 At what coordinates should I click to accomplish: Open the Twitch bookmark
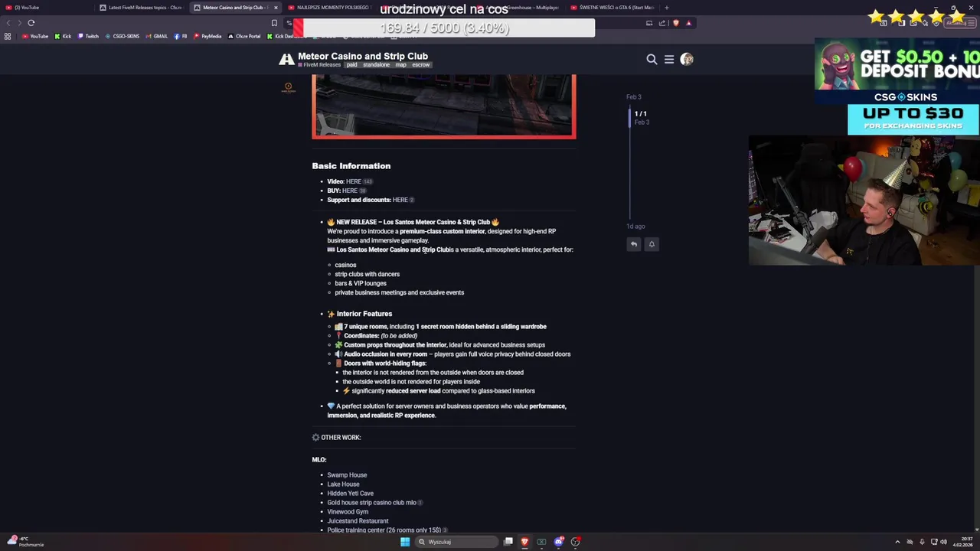click(88, 36)
